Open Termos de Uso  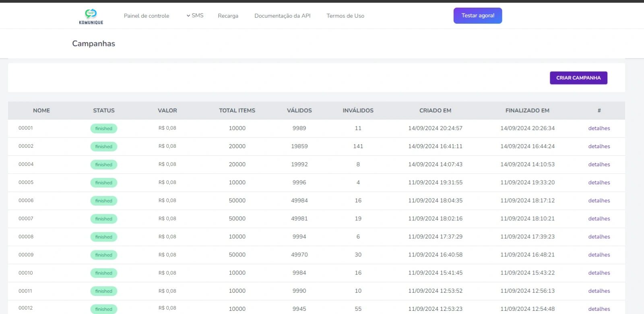pos(345,16)
